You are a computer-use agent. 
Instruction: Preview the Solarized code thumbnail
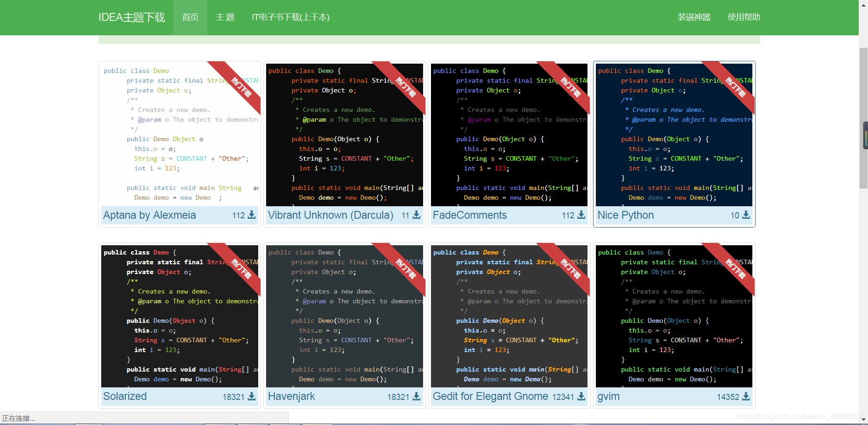coord(180,316)
